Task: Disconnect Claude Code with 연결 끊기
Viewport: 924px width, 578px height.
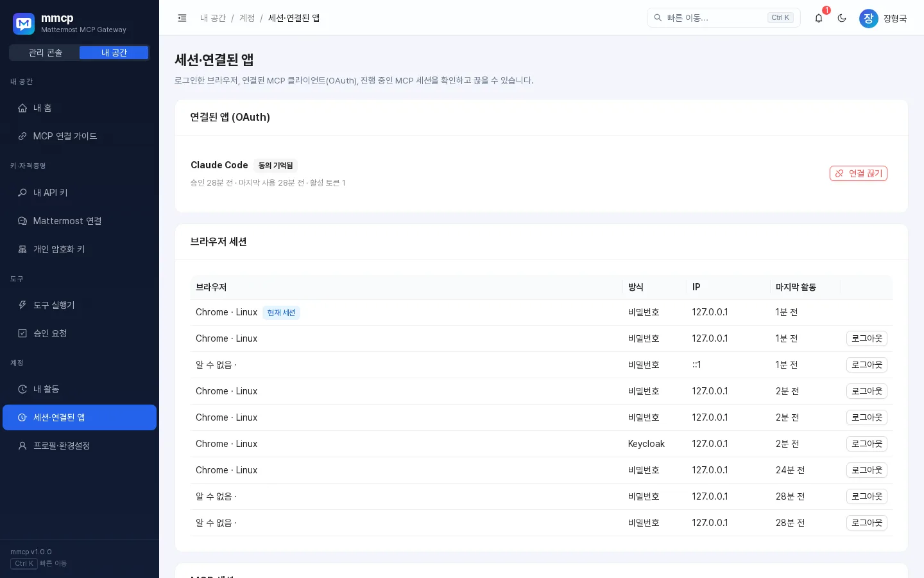Action: pyautogui.click(x=859, y=173)
